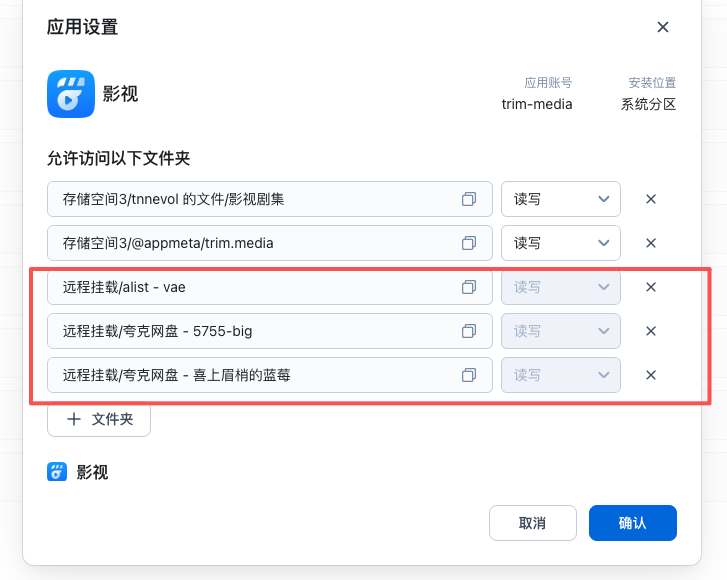Screen dimensions: 727x580
Task: Click the 取消 button
Action: click(532, 523)
